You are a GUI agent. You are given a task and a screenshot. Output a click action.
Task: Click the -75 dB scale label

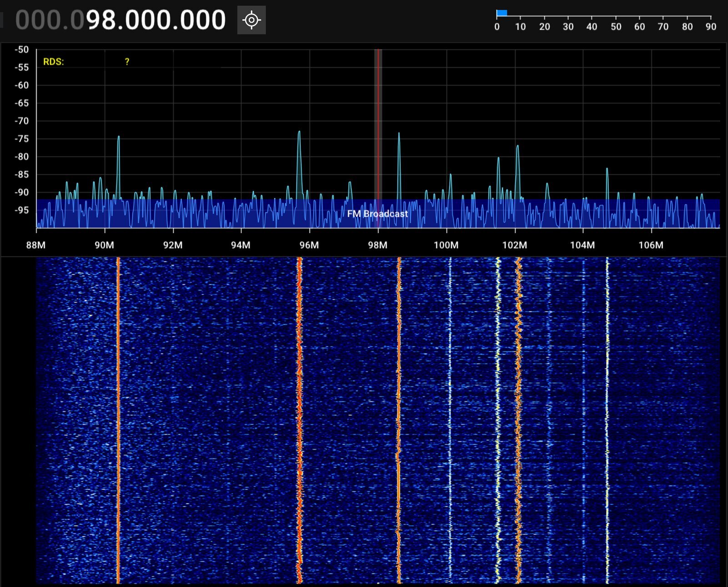click(21, 139)
